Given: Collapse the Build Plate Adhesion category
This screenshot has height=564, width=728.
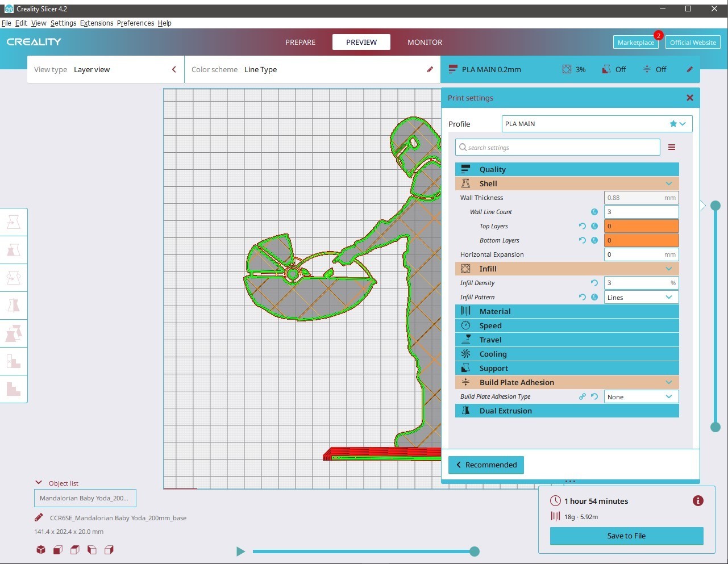Looking at the screenshot, I should (x=567, y=382).
